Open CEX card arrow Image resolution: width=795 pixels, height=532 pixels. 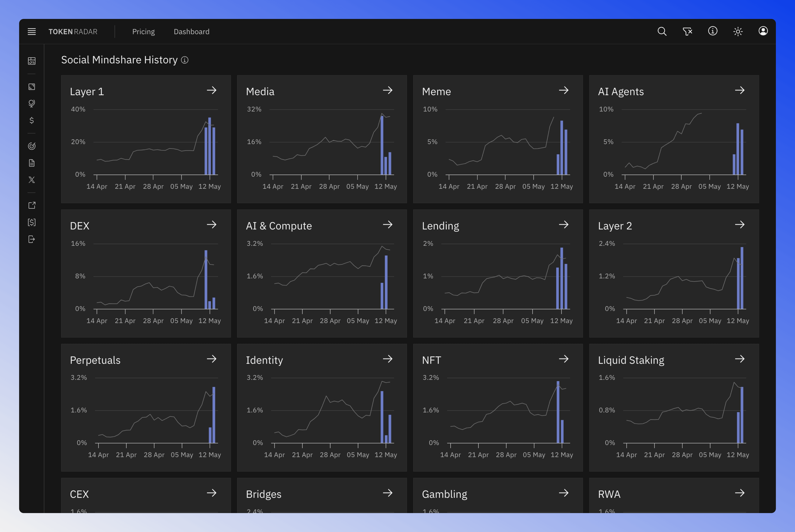pyautogui.click(x=212, y=493)
